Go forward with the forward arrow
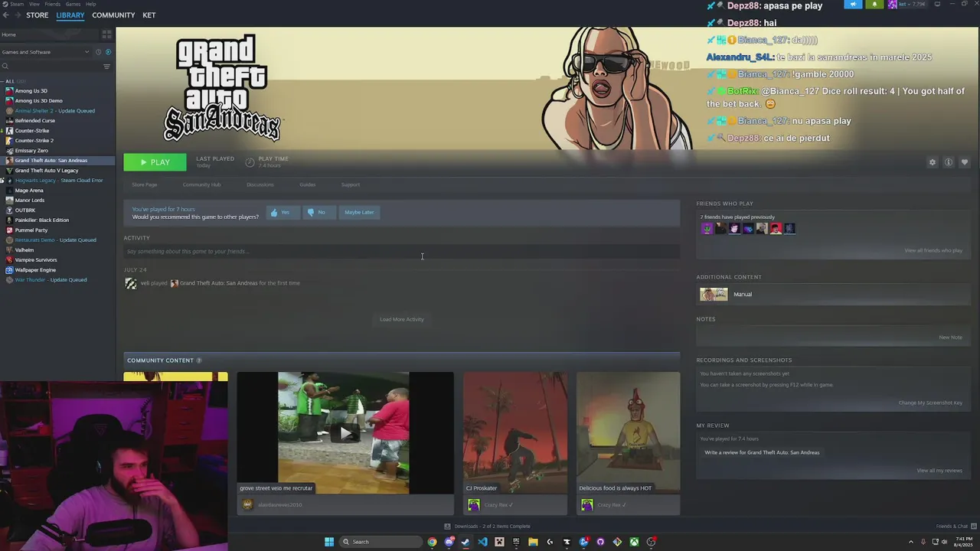Screen dimensions: 980x551 pos(17,15)
